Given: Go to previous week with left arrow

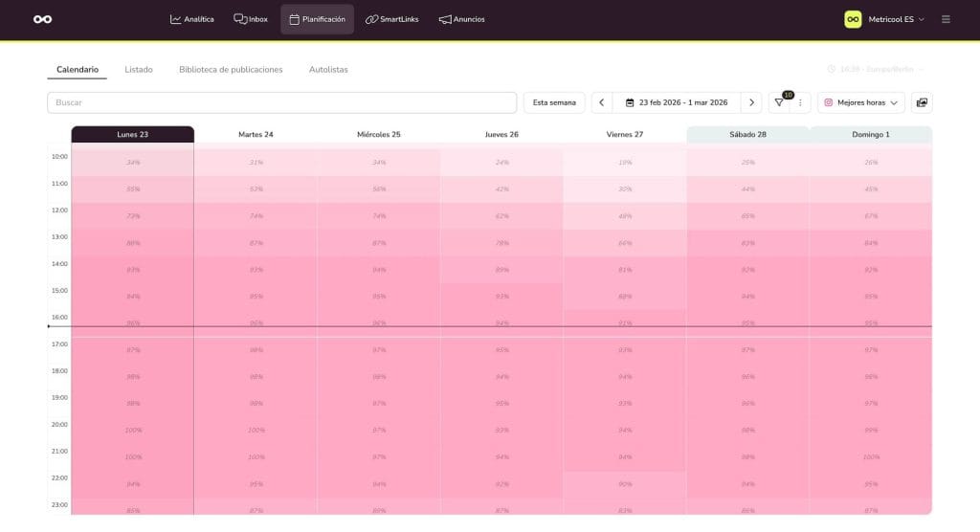Looking at the screenshot, I should [x=601, y=102].
